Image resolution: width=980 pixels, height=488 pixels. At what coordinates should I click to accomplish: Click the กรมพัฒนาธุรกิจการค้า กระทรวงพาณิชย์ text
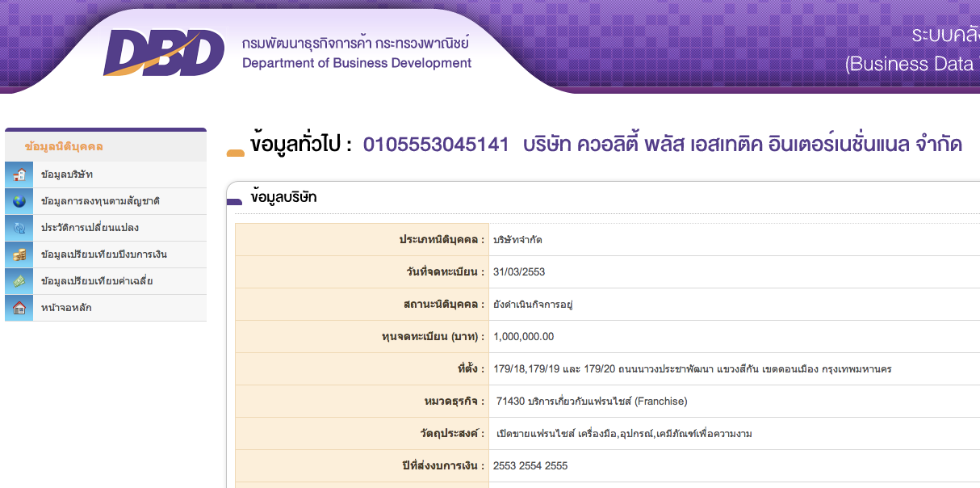(355, 42)
